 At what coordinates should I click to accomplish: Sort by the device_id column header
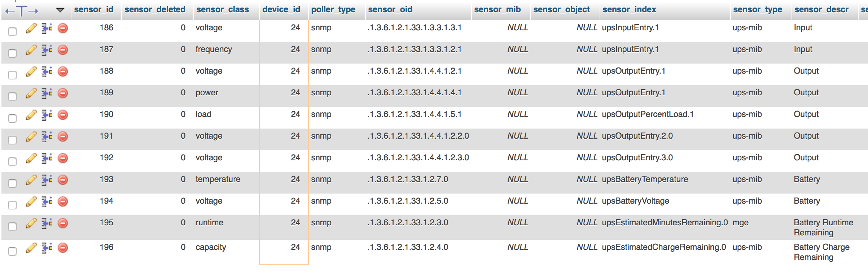[x=281, y=10]
